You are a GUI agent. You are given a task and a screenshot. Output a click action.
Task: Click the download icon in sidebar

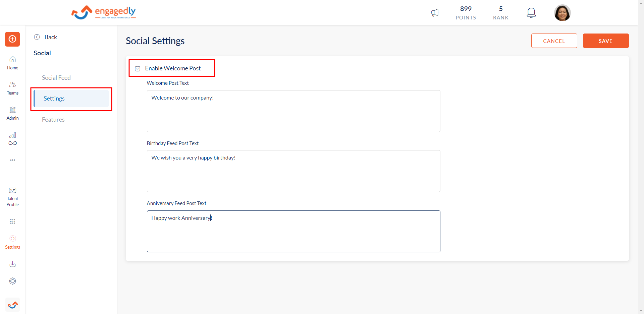coord(12,264)
